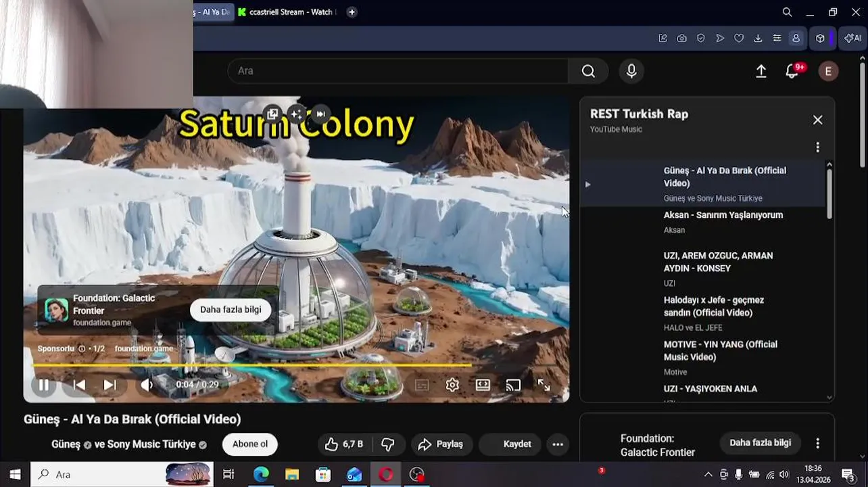
Task: Cast video to a TV device
Action: [x=513, y=385]
